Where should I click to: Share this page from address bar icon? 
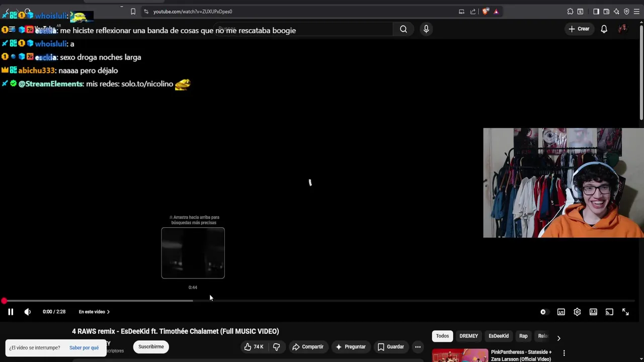pos(473,12)
